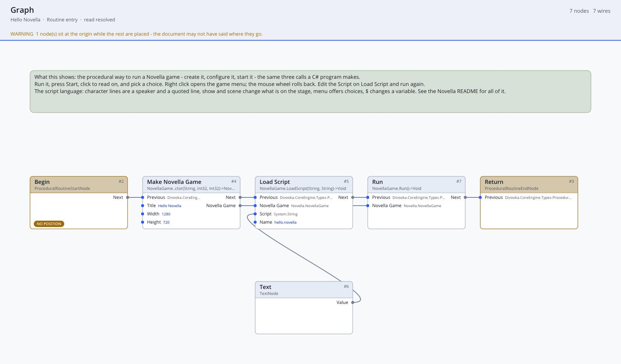The width and height of the screenshot is (621, 364).
Task: Click the Title input port dot
Action: pyautogui.click(x=143, y=206)
